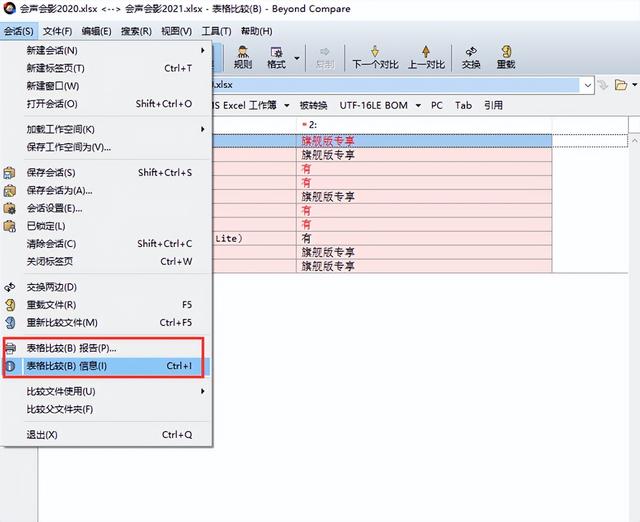Click 退出 (Exit) in the session menu
The image size is (640, 522).
[42, 435]
